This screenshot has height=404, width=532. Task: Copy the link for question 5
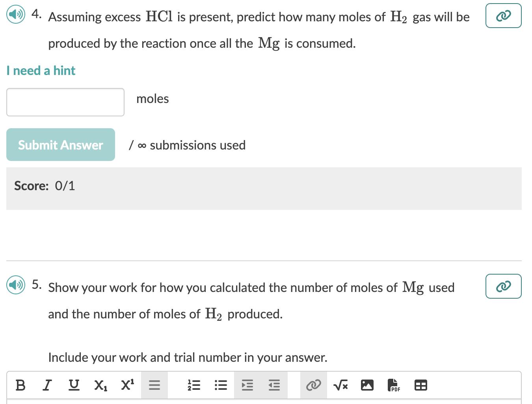point(503,286)
